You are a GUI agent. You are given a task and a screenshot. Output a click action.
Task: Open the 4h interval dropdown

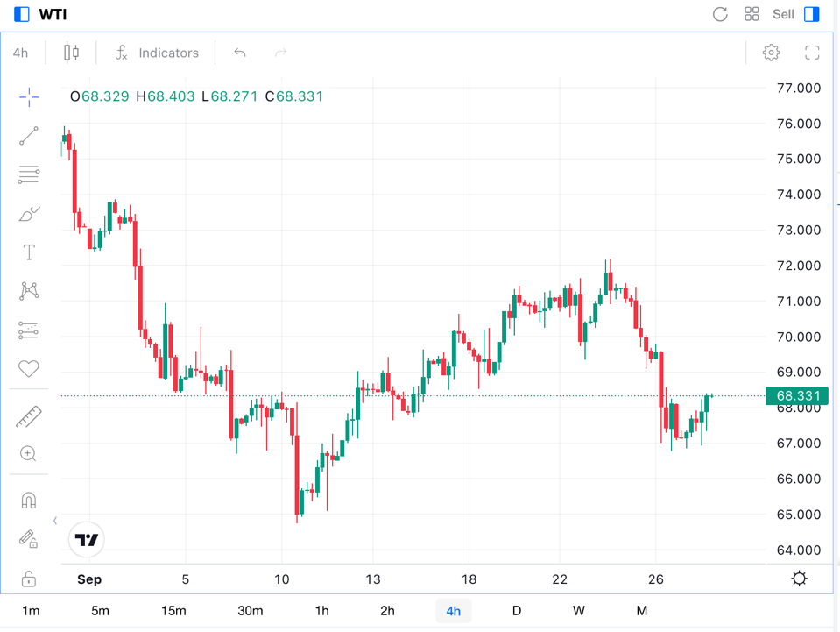pos(20,53)
